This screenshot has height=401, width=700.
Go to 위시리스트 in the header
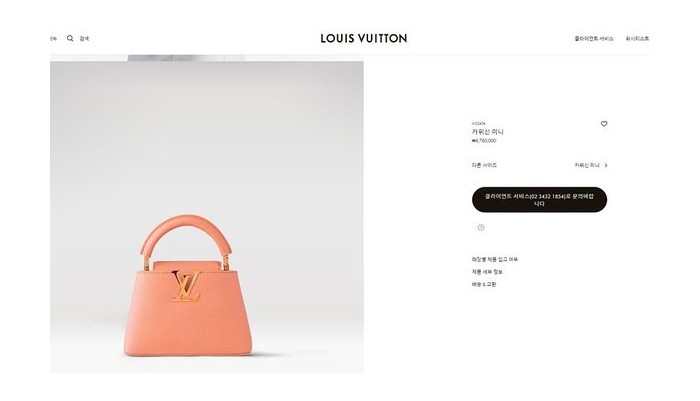point(637,39)
